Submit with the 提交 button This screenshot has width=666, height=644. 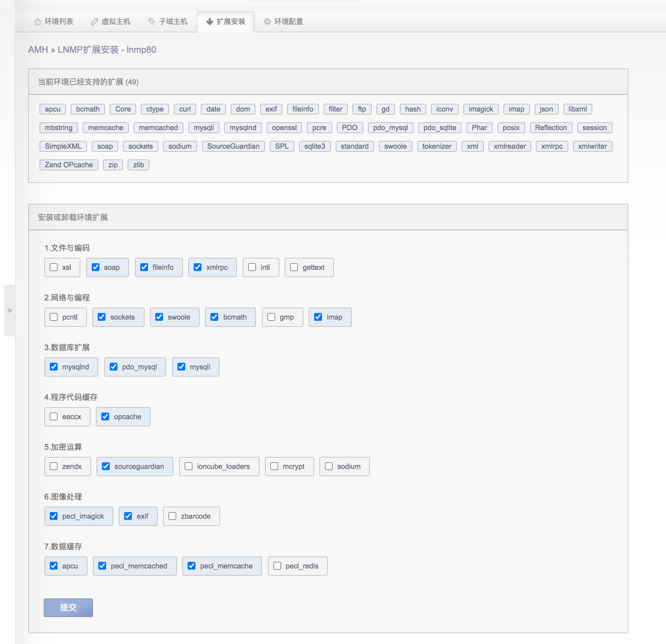point(68,607)
